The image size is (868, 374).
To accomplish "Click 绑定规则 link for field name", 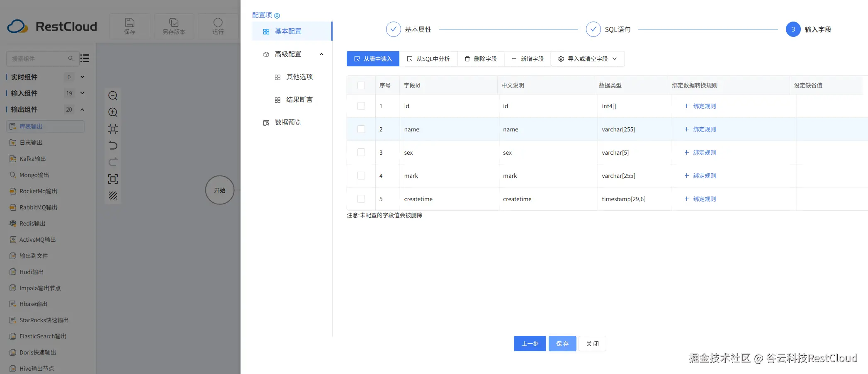I will [700, 129].
